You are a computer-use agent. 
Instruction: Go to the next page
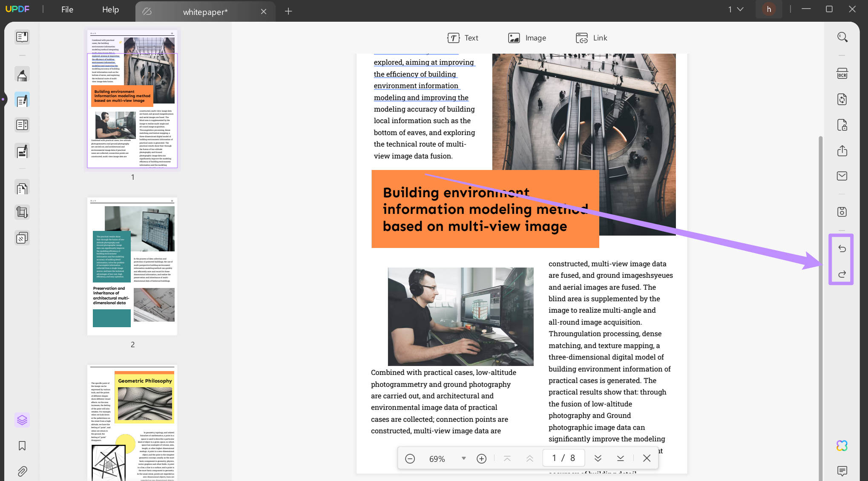click(598, 458)
